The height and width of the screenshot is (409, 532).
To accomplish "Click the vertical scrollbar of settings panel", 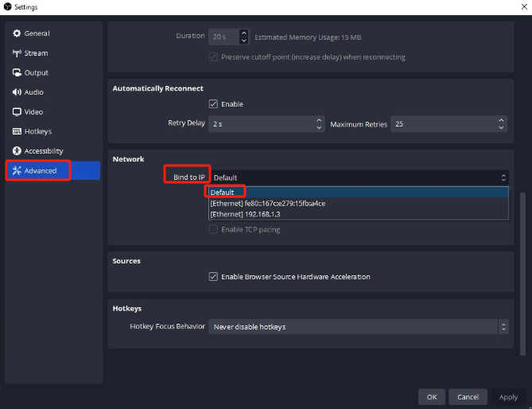I will (x=522, y=274).
